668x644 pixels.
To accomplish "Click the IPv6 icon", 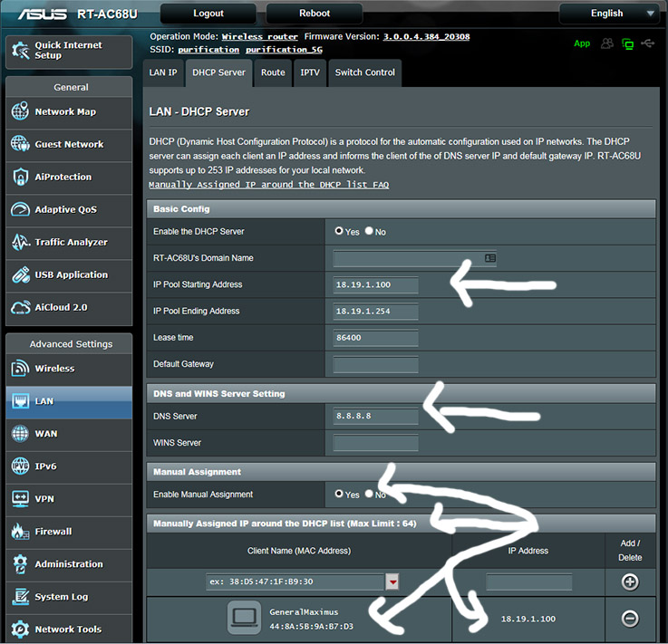I will [20, 466].
